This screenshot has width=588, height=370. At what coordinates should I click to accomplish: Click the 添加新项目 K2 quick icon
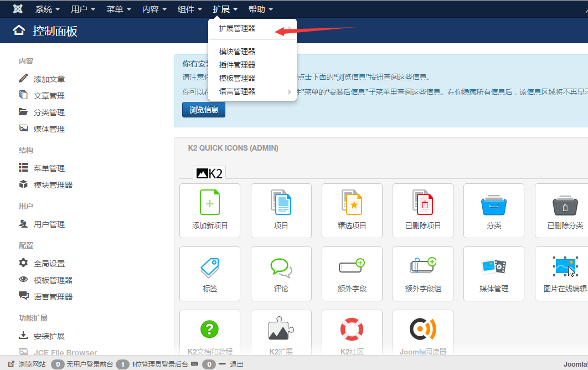(210, 210)
